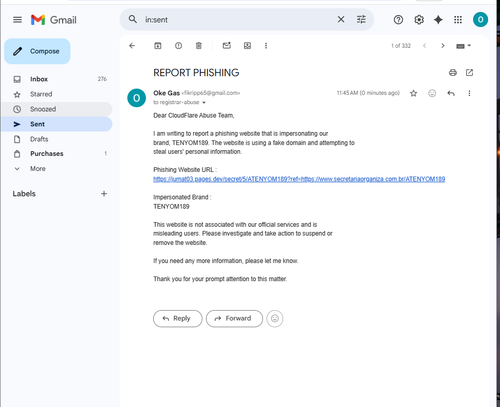This screenshot has width=500, height=407.
Task: Open input tools dropdown near pagination
Action: click(463, 46)
